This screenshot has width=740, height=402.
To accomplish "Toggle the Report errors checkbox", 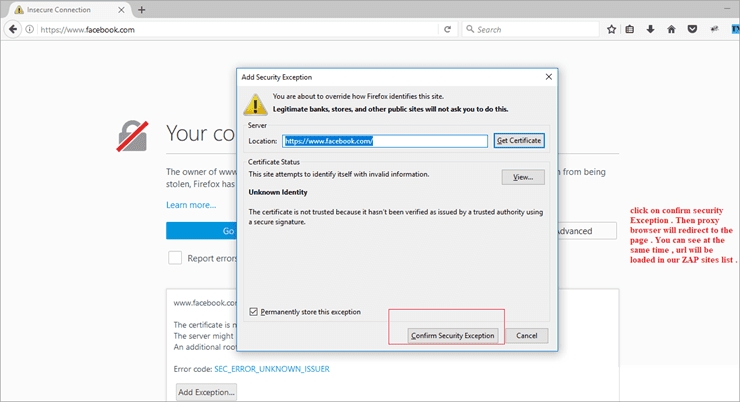I will pos(175,258).
